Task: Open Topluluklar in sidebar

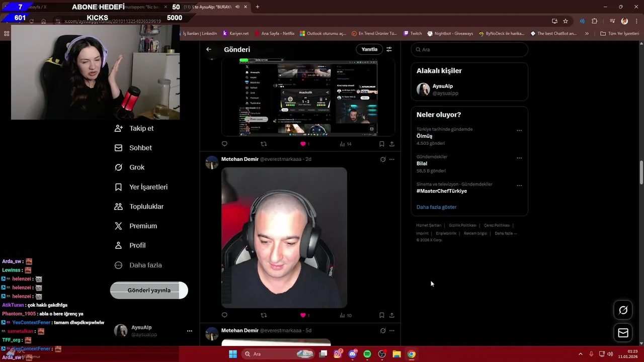Action: 139,207
